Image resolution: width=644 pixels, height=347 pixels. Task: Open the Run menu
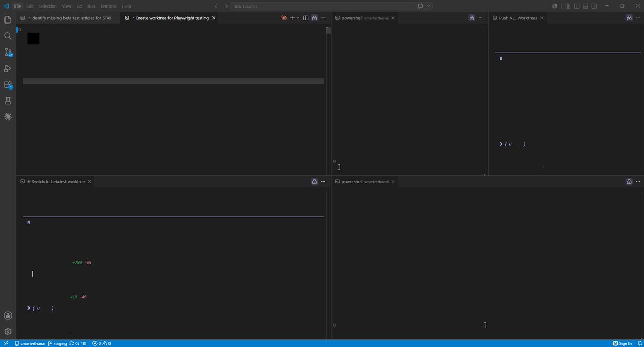(91, 6)
